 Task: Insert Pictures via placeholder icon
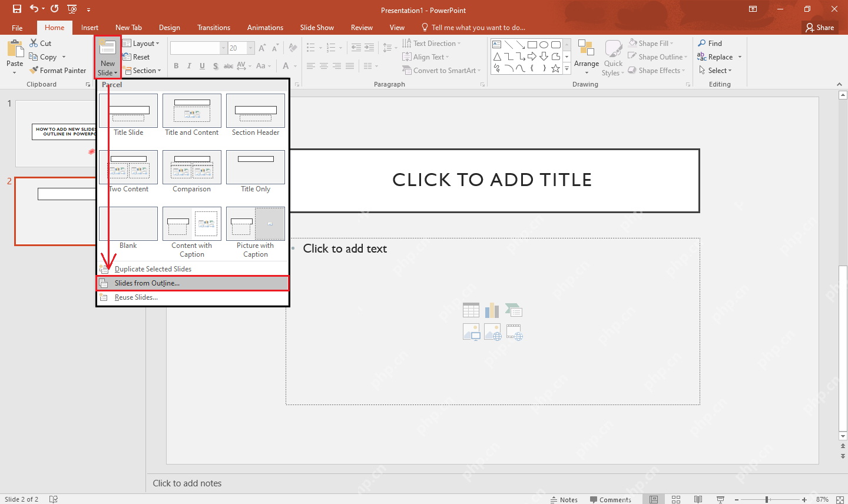pyautogui.click(x=471, y=332)
